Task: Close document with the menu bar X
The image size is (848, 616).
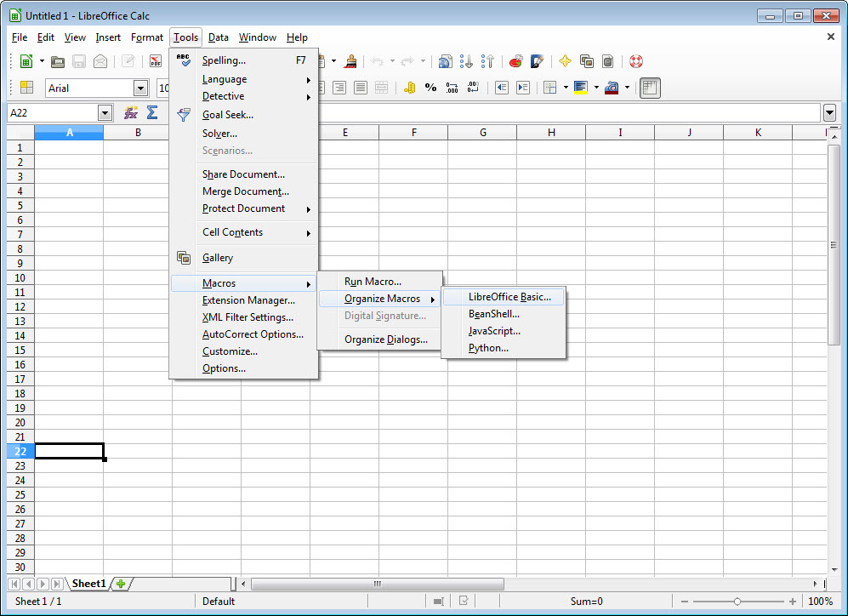Action: pyautogui.click(x=831, y=37)
